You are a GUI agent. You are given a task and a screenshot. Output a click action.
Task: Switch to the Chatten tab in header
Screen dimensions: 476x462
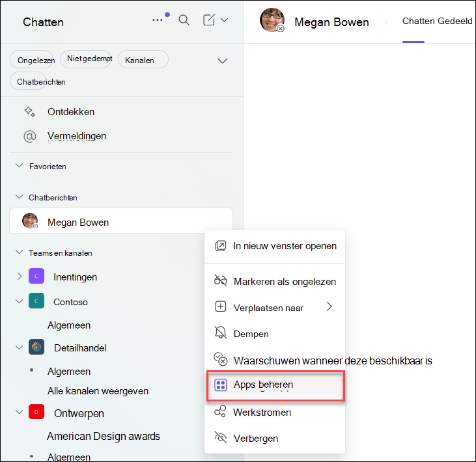pos(419,21)
